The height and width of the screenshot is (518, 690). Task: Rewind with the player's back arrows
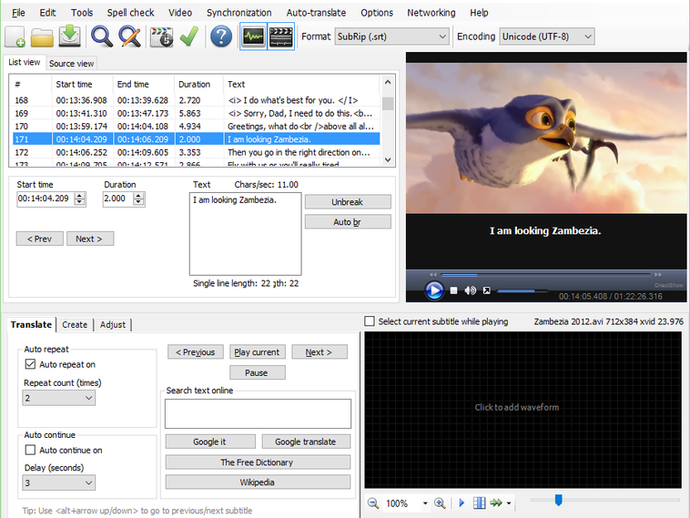pyautogui.click(x=433, y=275)
